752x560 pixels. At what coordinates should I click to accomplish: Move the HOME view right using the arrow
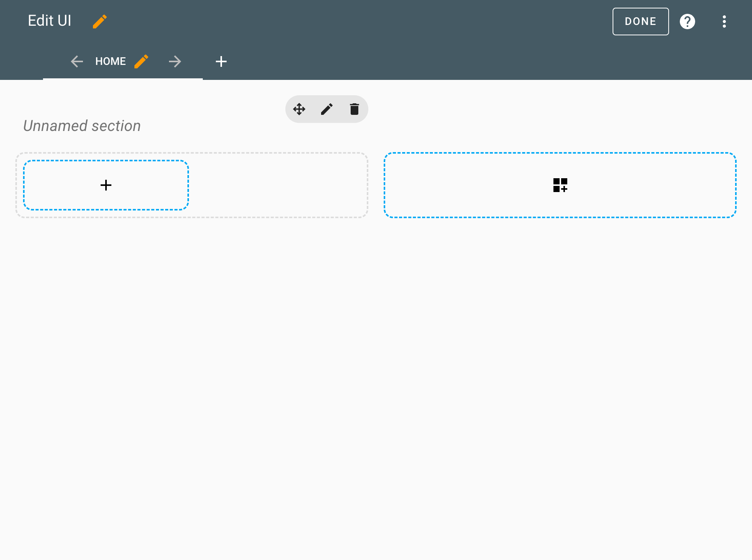point(175,61)
